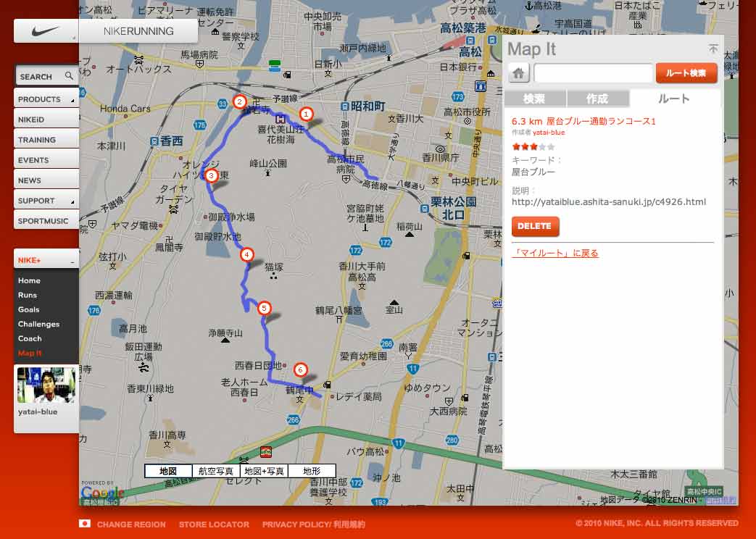The height and width of the screenshot is (539, 756).
Task: Go to NIKE+ Home
Action: 29,280
